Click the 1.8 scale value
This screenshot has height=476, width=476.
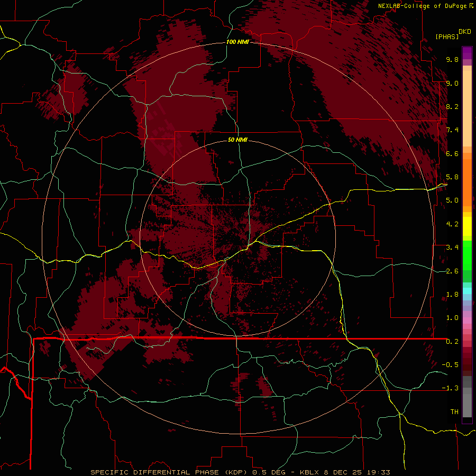click(x=452, y=295)
